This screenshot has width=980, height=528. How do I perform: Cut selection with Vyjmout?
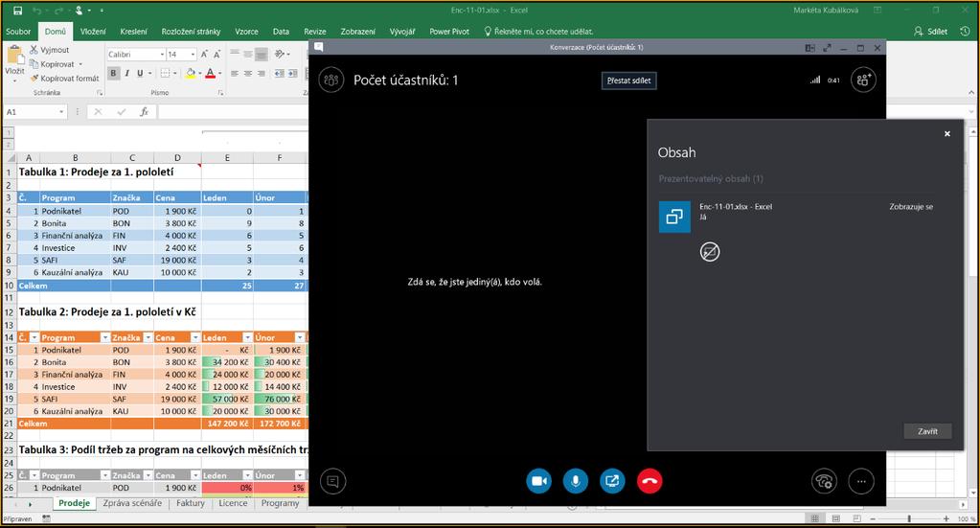(x=50, y=50)
